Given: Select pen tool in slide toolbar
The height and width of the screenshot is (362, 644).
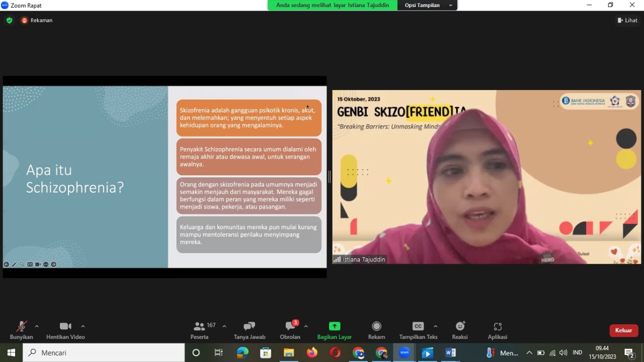Looking at the screenshot, I should pyautogui.click(x=14, y=264).
